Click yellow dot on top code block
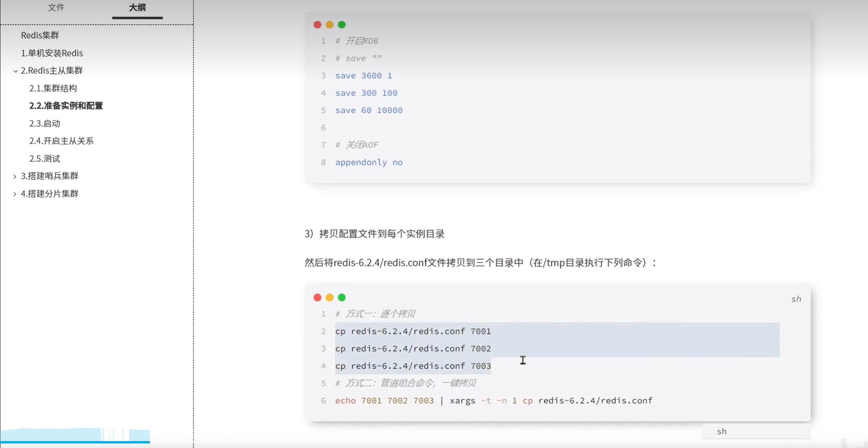The height and width of the screenshot is (448, 868). 330,25
